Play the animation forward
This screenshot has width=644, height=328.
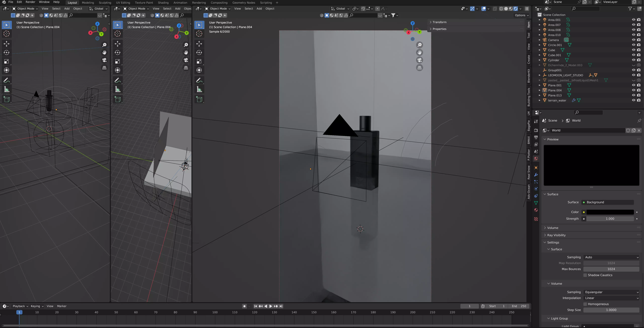click(271, 306)
